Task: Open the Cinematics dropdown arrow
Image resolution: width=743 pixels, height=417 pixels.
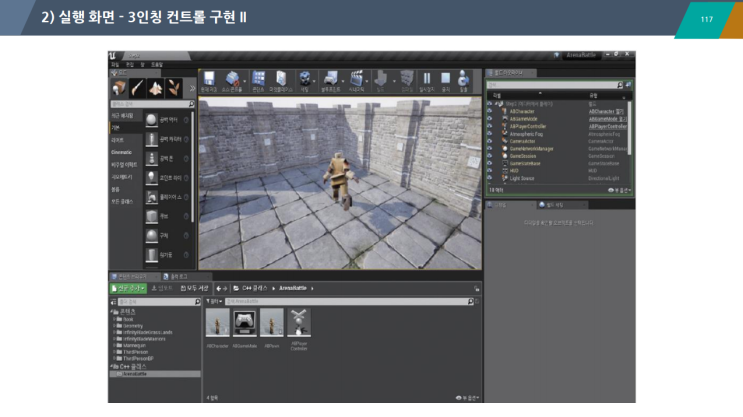Action: click(x=367, y=81)
